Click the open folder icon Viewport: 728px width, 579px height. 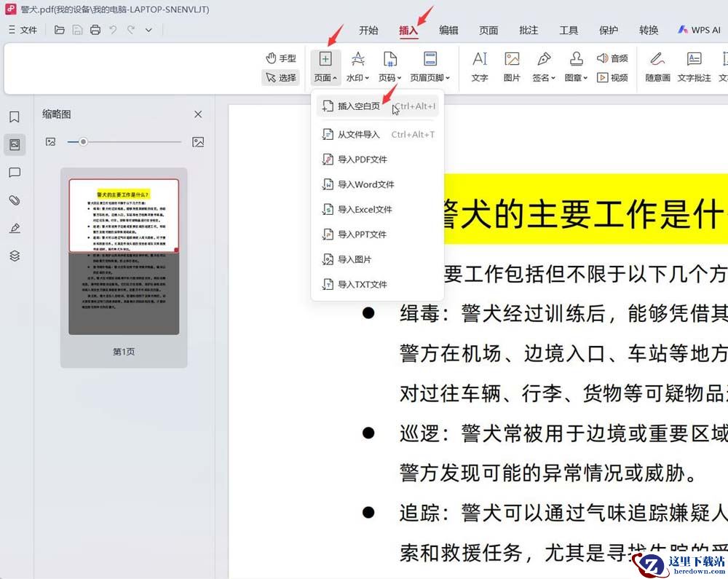point(60,30)
